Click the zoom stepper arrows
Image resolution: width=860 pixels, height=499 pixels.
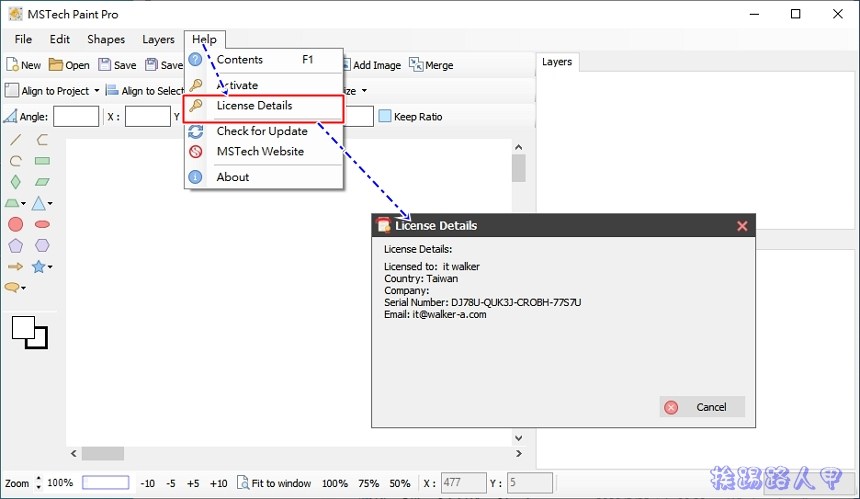coord(38,483)
